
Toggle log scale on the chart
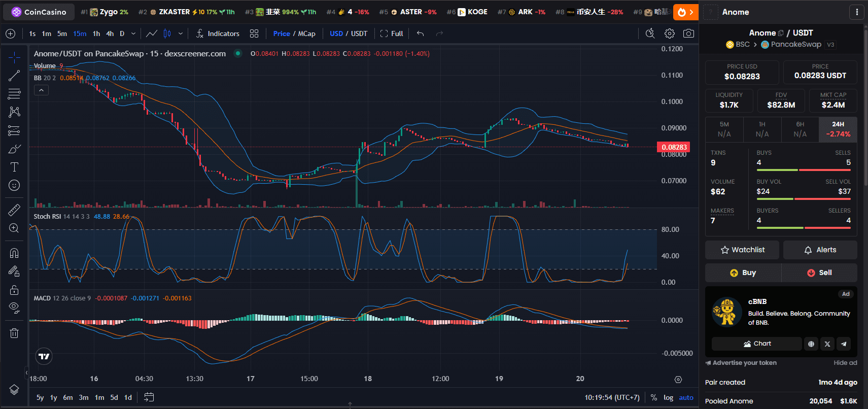click(669, 397)
